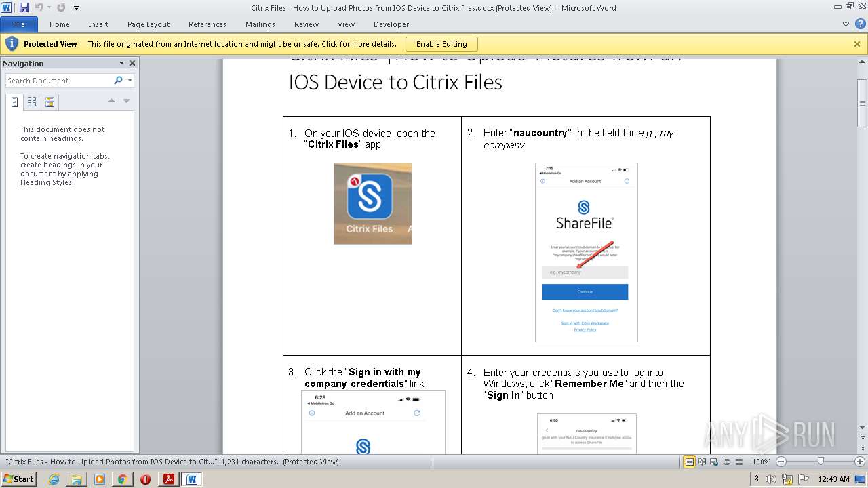Open Google Chrome from taskbar
868x488 pixels.
click(122, 479)
